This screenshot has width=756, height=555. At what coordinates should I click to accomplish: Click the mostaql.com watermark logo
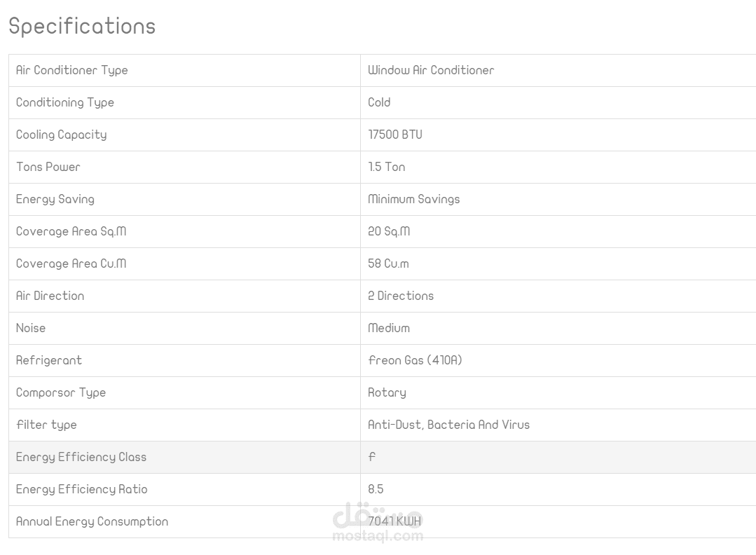pos(378,524)
